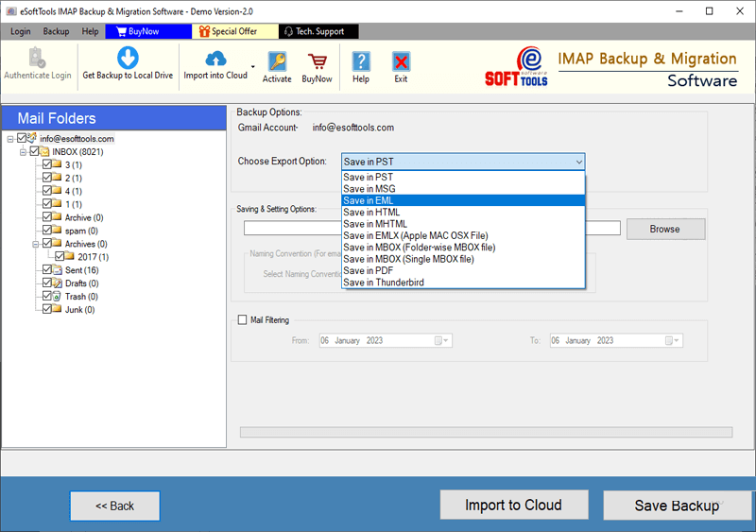756x532 pixels.
Task: Click the Archive (0) folder icon
Action: (57, 217)
